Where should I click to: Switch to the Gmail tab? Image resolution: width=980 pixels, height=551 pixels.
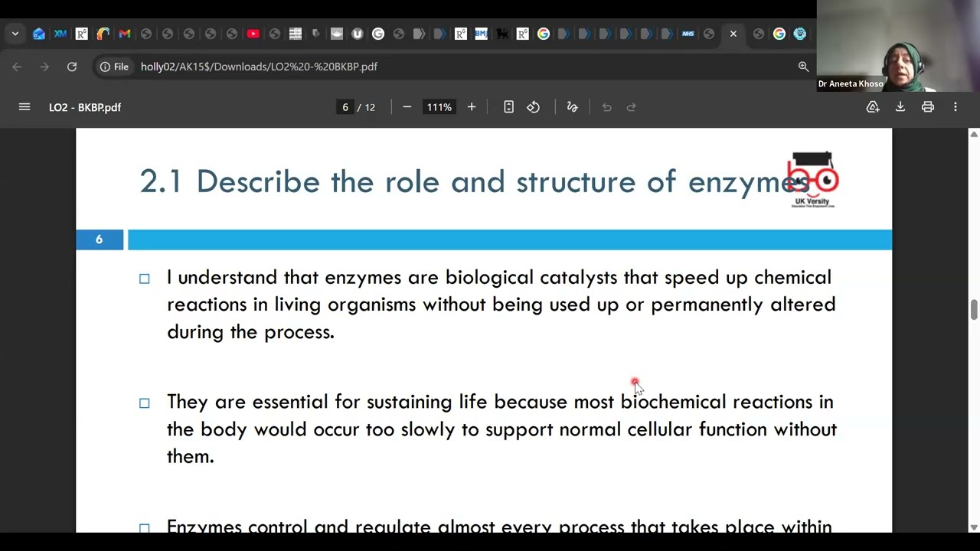point(125,34)
